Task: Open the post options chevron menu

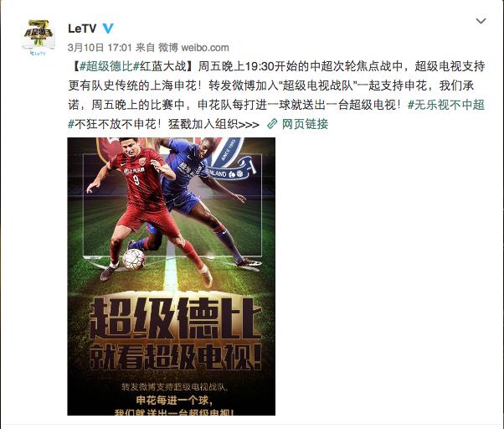Action: [x=481, y=21]
